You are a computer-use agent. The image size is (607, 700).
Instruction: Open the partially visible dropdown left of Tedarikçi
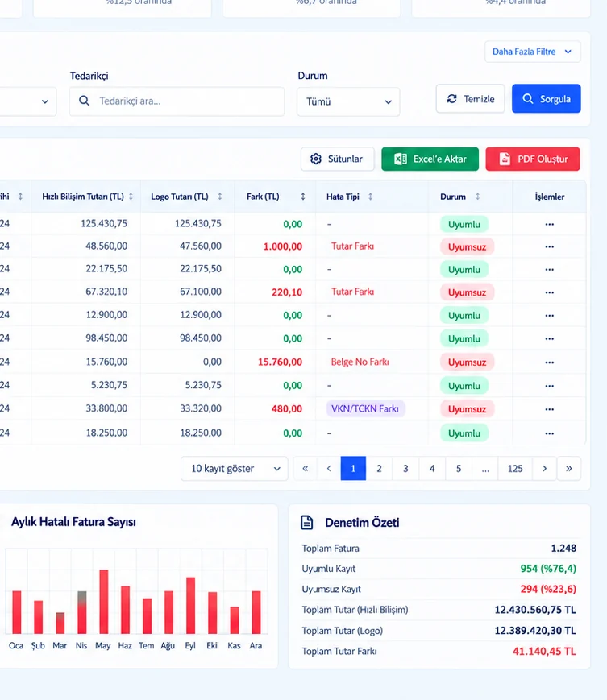[27, 101]
